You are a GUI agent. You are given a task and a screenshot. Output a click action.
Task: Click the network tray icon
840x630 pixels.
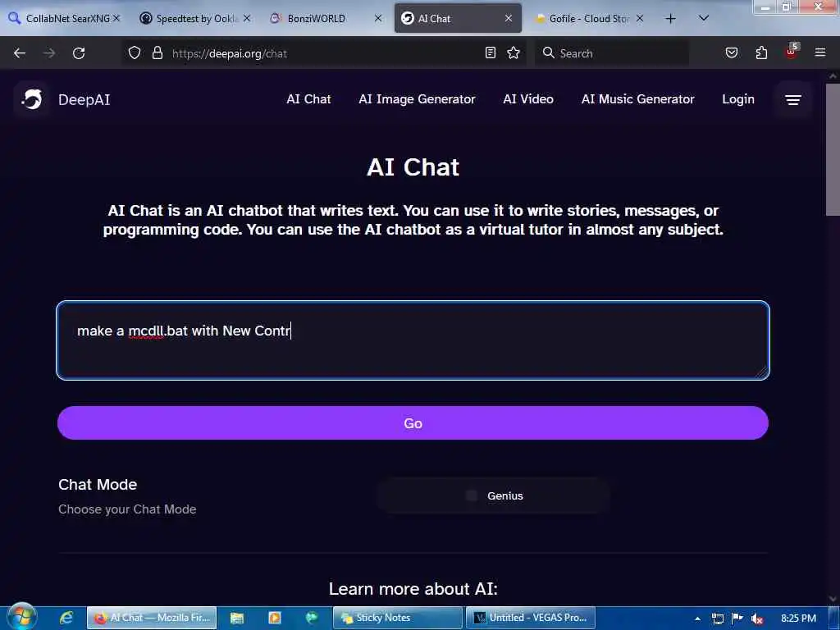coord(717,619)
